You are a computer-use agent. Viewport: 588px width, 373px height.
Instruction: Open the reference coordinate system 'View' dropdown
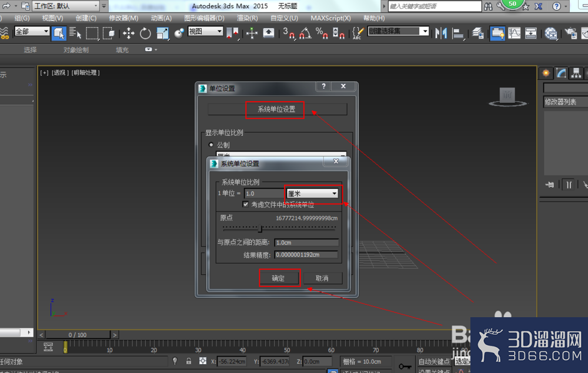[205, 32]
